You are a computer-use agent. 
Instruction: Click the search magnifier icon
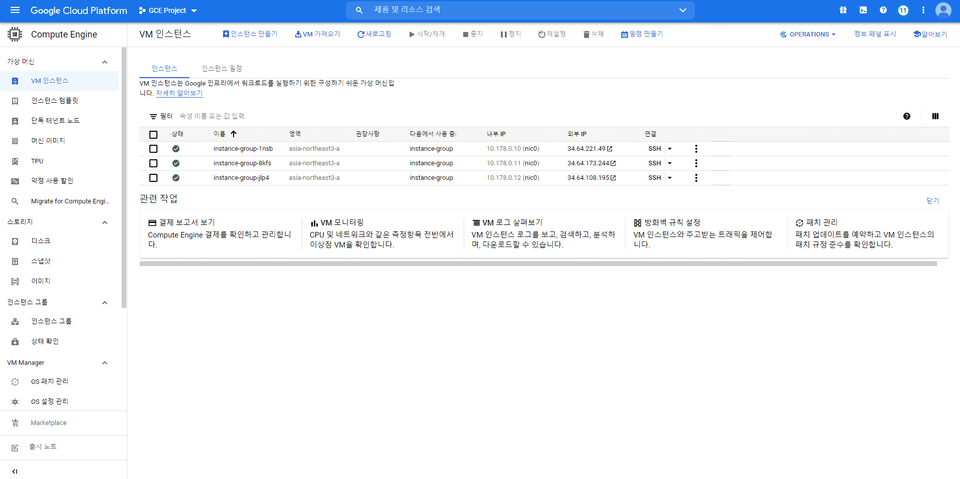point(359,10)
